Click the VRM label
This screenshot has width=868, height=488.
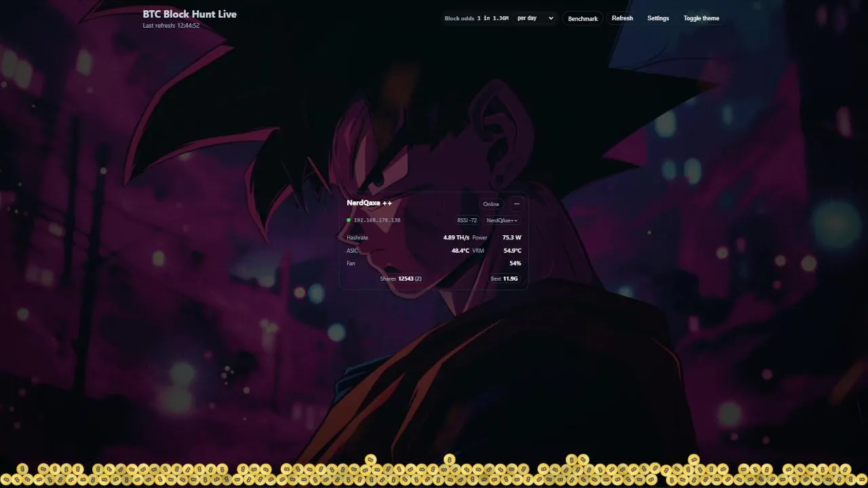pyautogui.click(x=478, y=251)
